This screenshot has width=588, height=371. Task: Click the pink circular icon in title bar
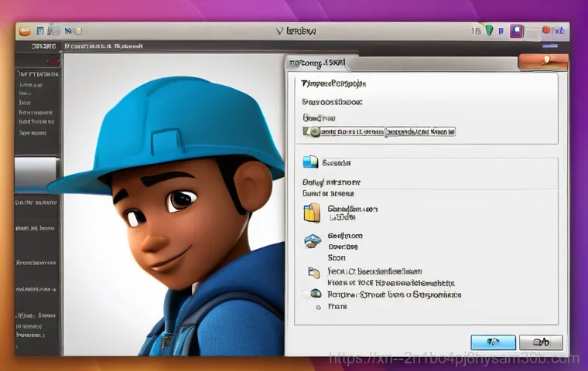pos(54,30)
